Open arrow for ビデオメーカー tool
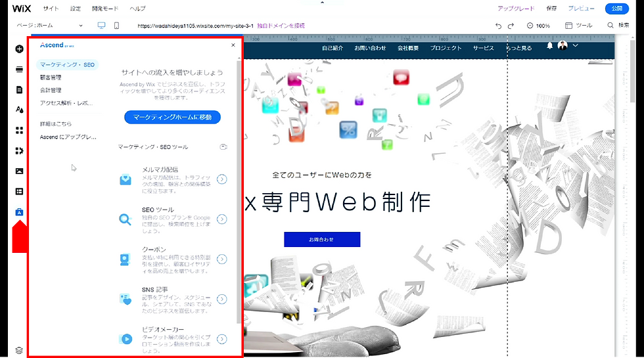644x358 pixels. point(222,339)
